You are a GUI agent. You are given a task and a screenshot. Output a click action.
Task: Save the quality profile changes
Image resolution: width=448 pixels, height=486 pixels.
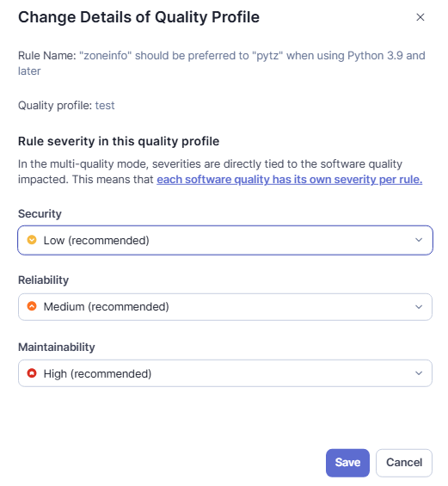coord(347,463)
